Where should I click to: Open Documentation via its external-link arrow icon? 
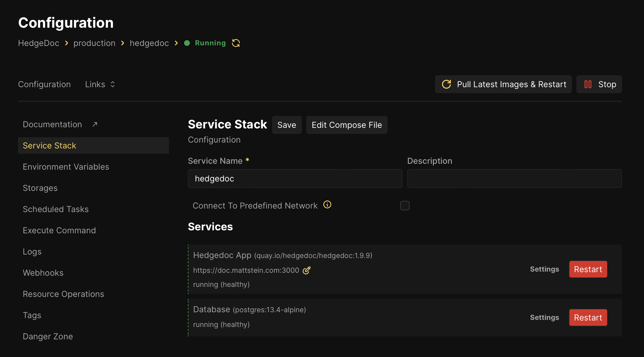tap(95, 124)
